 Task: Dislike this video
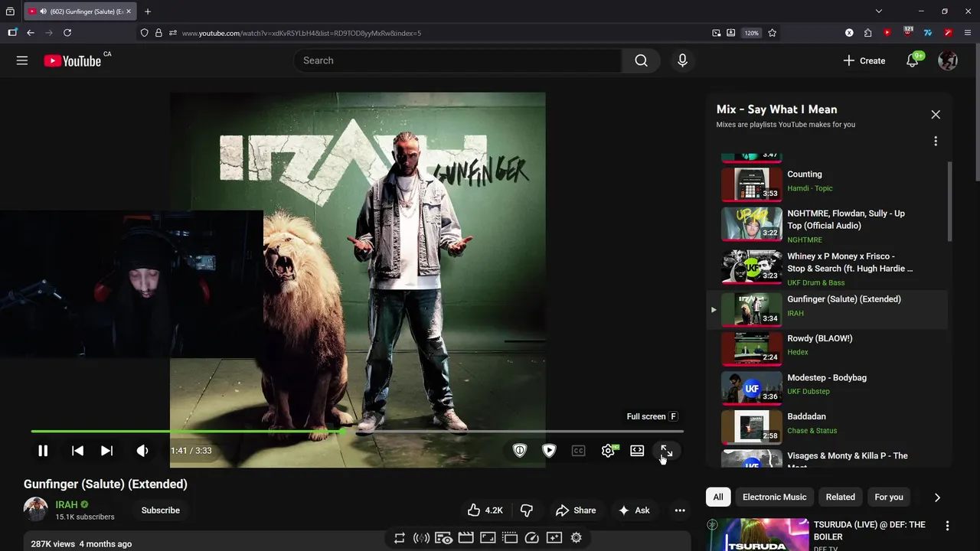click(x=527, y=510)
